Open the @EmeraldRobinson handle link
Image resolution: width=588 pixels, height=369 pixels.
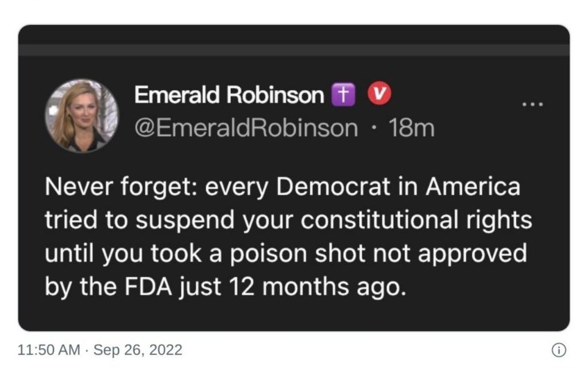point(246,127)
